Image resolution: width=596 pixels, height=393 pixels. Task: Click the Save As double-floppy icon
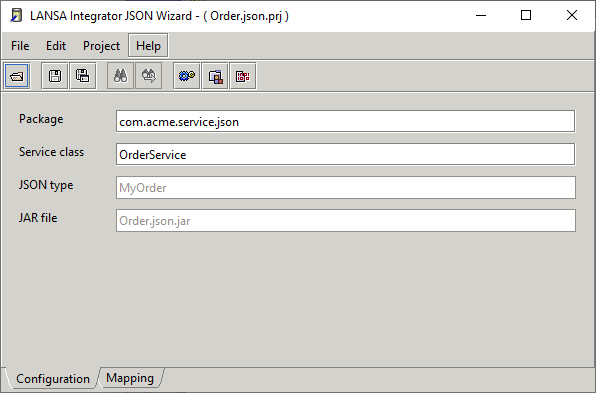coord(83,76)
